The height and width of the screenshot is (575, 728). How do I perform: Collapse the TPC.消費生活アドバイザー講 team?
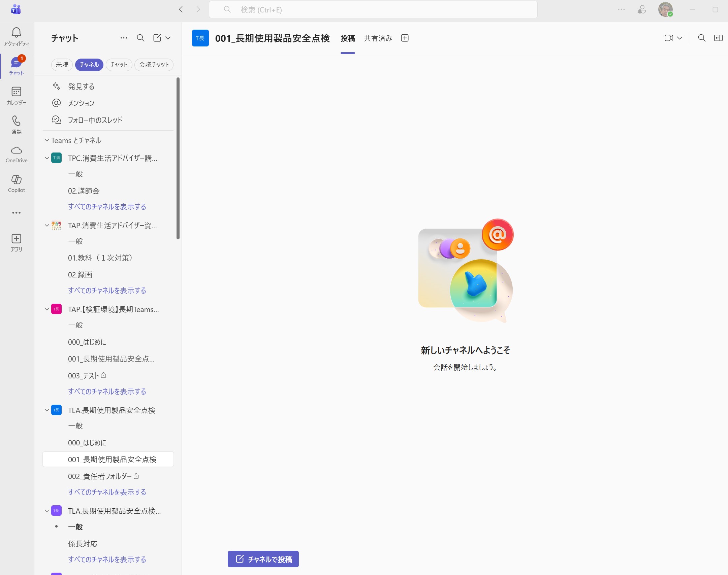[x=47, y=158]
